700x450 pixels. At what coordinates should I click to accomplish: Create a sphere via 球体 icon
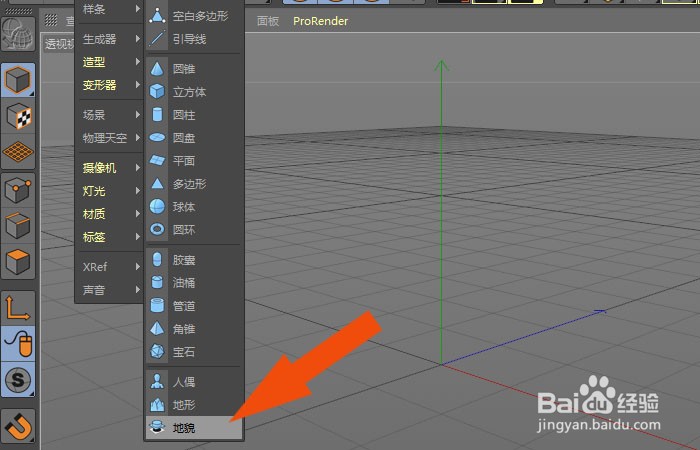coord(157,207)
